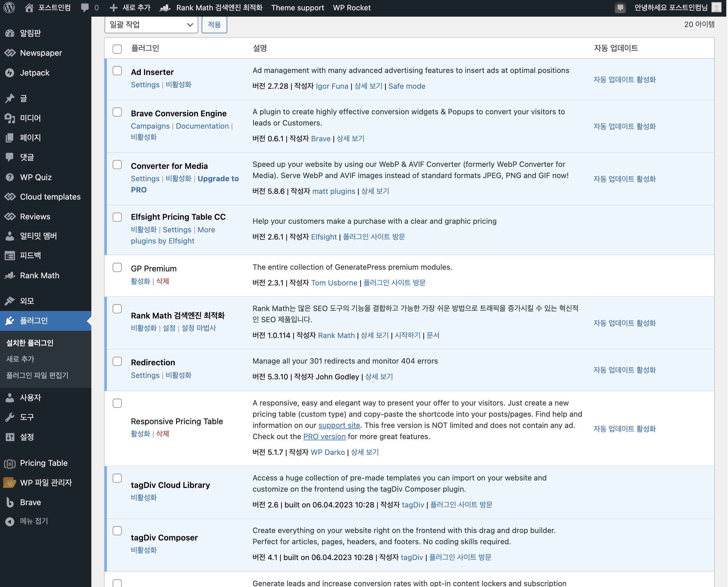This screenshot has height=587, width=728.
Task: Check the Redirection plugin checkbox
Action: pyautogui.click(x=117, y=362)
